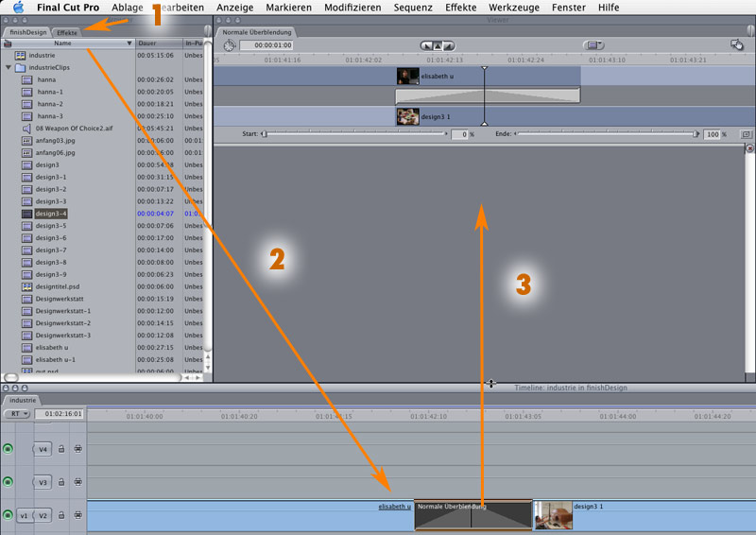This screenshot has height=535, width=756.
Task: Click the designtitel.psd file icon
Action: [26, 287]
